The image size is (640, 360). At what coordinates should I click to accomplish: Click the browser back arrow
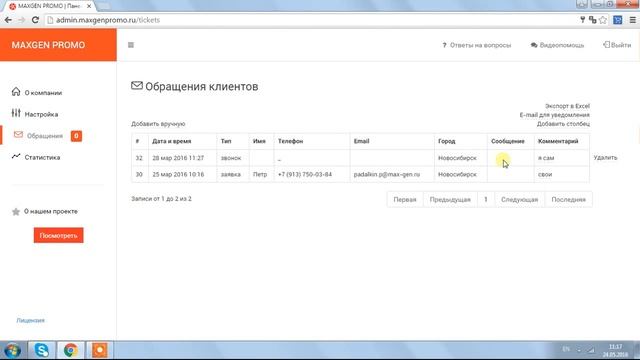pos(8,20)
